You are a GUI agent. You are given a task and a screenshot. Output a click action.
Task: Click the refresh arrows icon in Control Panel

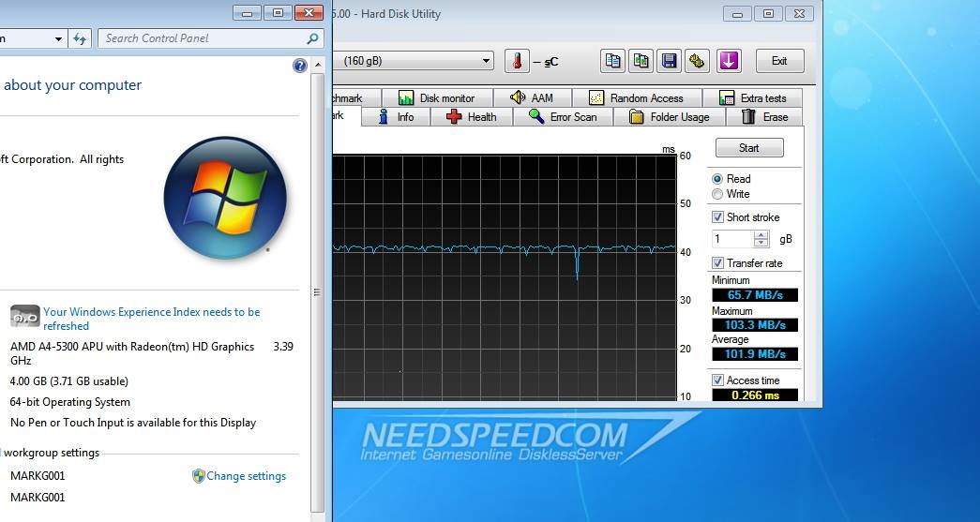click(80, 38)
